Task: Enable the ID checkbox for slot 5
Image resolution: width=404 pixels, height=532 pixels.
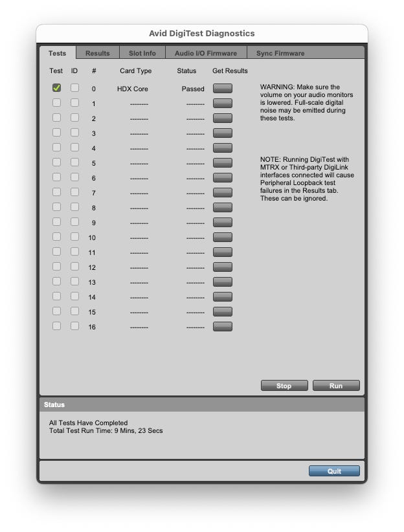Action: (74, 162)
